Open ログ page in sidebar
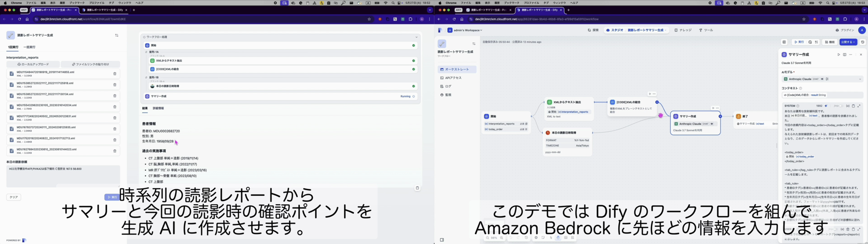The image size is (868, 244). pyautogui.click(x=457, y=87)
